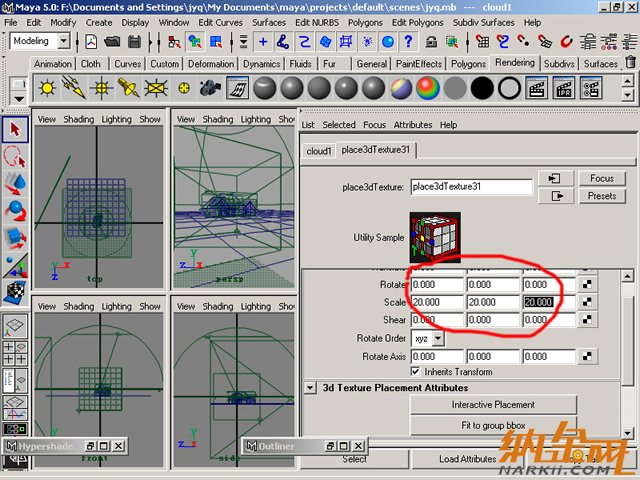Click attribute editor scrollbar up arrow
Screen dimensions: 640x480
click(628, 276)
